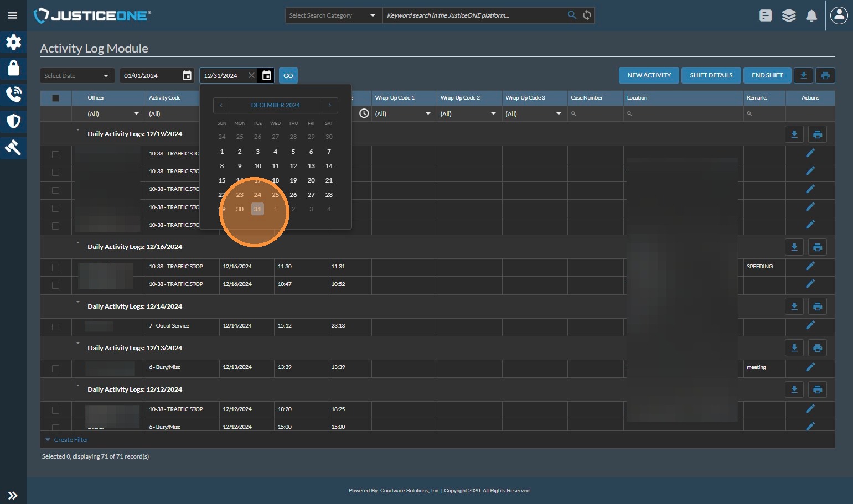Open the shield module in sidebar

point(13,121)
